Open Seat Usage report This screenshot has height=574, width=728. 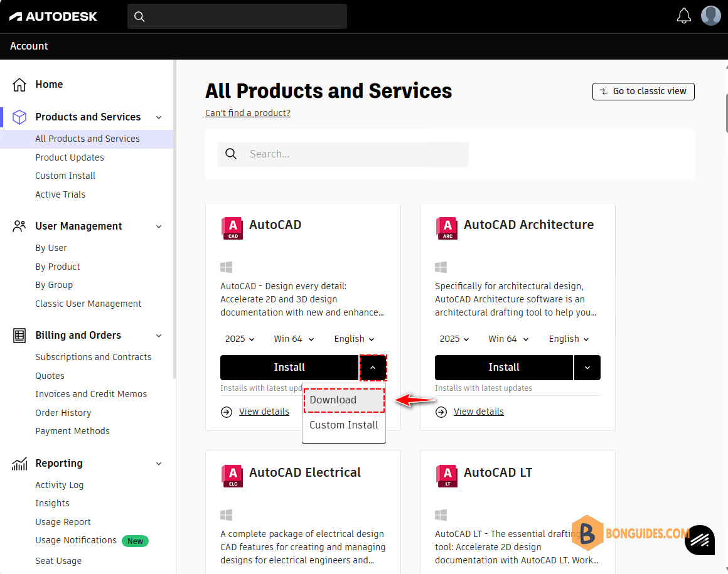pos(58,561)
